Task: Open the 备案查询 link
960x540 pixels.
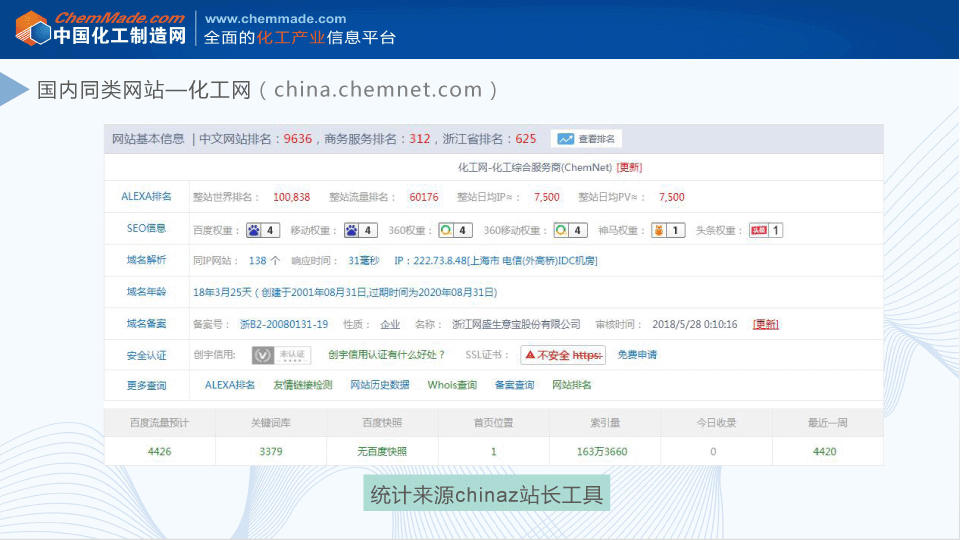Action: tap(514, 384)
